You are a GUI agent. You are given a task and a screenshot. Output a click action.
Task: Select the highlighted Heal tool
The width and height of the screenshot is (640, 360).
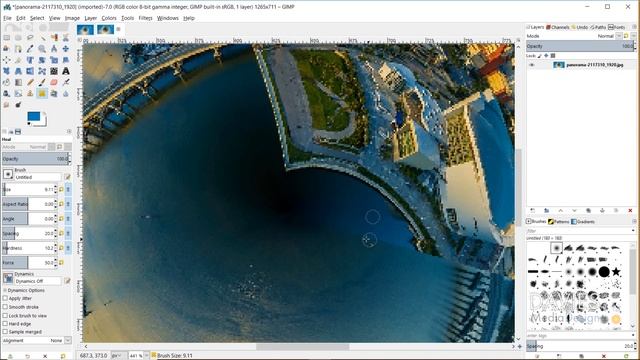(x=42, y=93)
